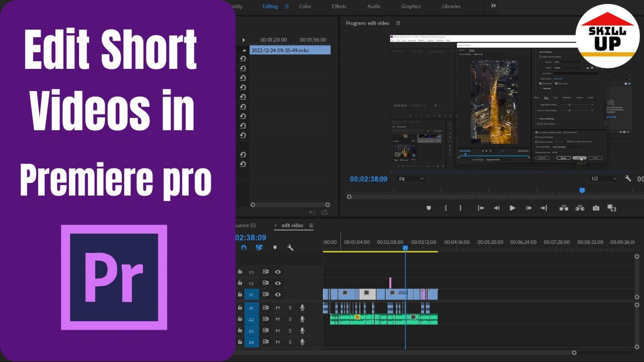Step forward one frame

tap(528, 208)
